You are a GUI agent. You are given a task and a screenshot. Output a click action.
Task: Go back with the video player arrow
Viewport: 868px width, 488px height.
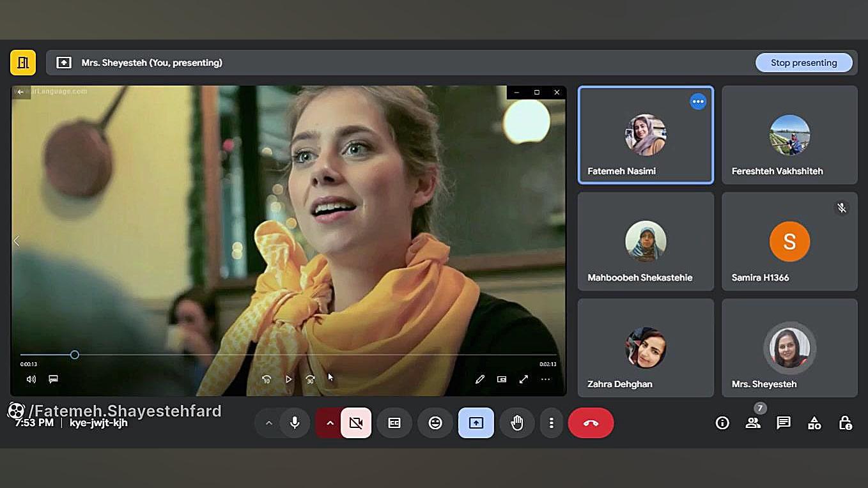point(20,92)
